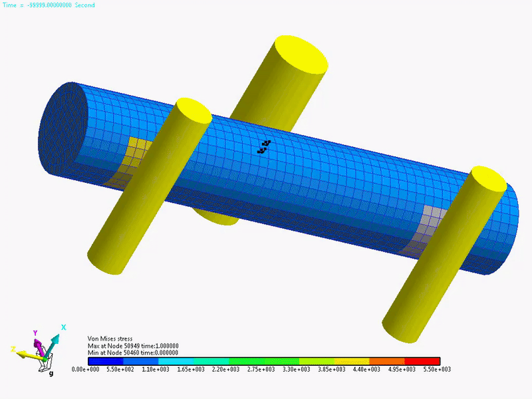Select the black node marker on the beam
Screen dimensions: 532x399
(x=263, y=147)
